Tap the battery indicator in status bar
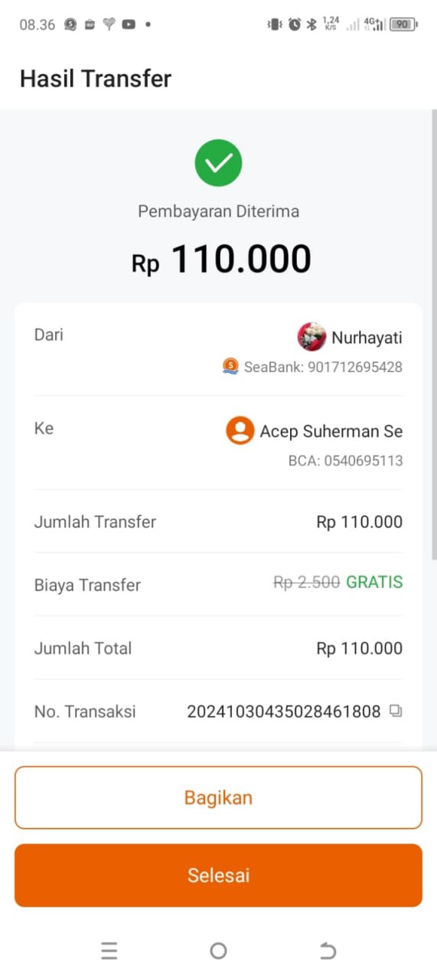Viewport: 437px width, 980px height. 403,24
